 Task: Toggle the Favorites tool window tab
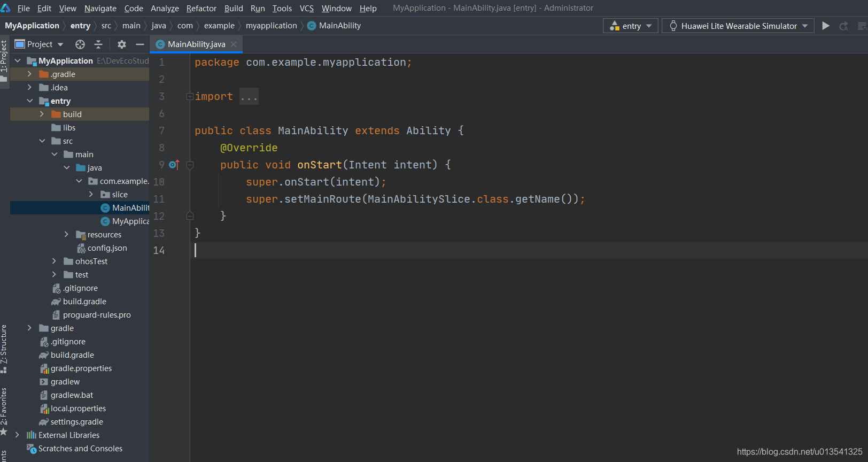[x=4, y=411]
